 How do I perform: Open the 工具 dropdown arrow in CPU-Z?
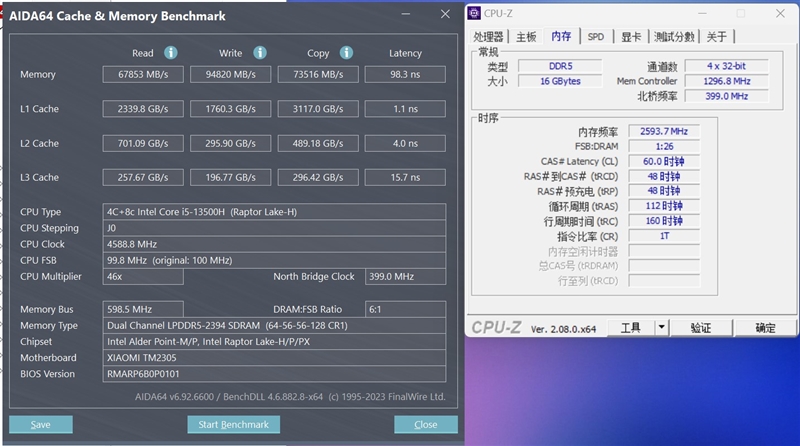coord(661,327)
